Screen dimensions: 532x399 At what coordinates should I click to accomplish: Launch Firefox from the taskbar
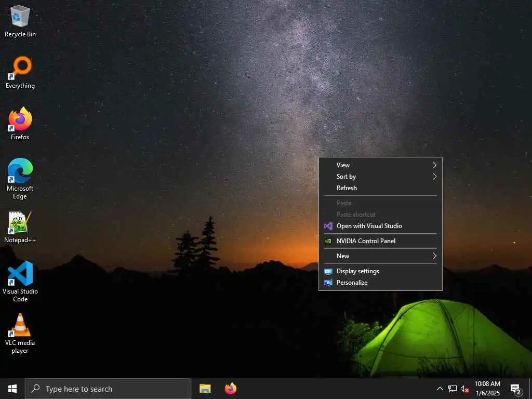pyautogui.click(x=231, y=389)
